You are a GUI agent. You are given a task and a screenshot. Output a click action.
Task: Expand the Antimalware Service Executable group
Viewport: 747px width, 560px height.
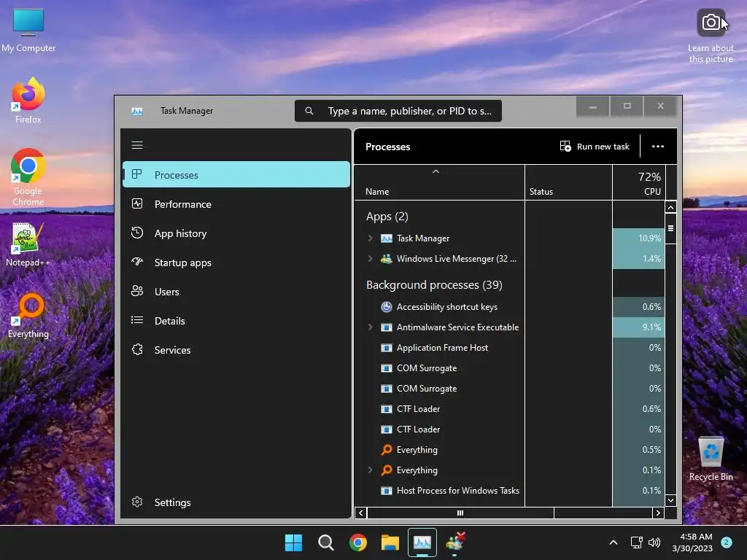tap(370, 327)
